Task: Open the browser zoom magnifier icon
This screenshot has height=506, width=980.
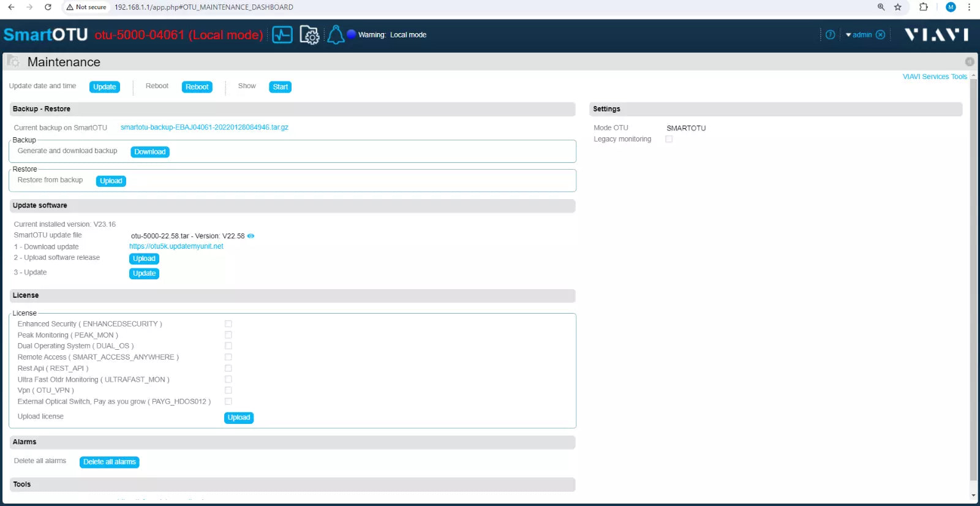Action: (x=881, y=7)
